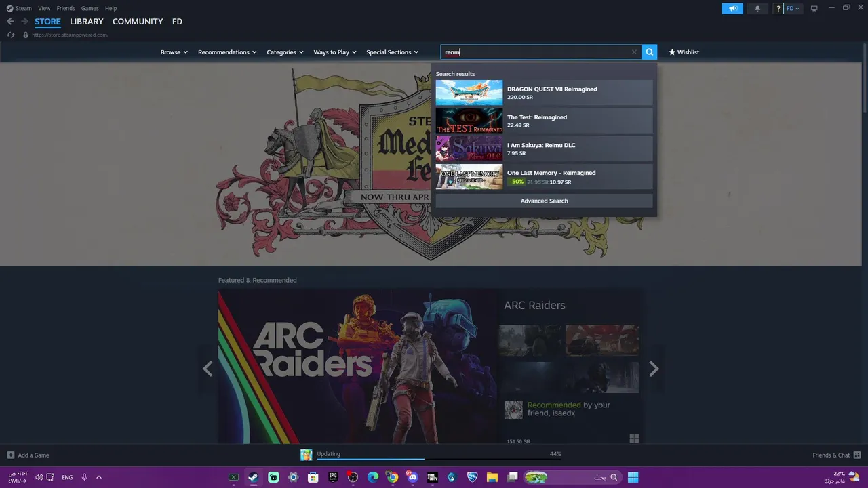This screenshot has height=488, width=868.
Task: Switch to the COMMUNITY tab
Action: [x=138, y=22]
